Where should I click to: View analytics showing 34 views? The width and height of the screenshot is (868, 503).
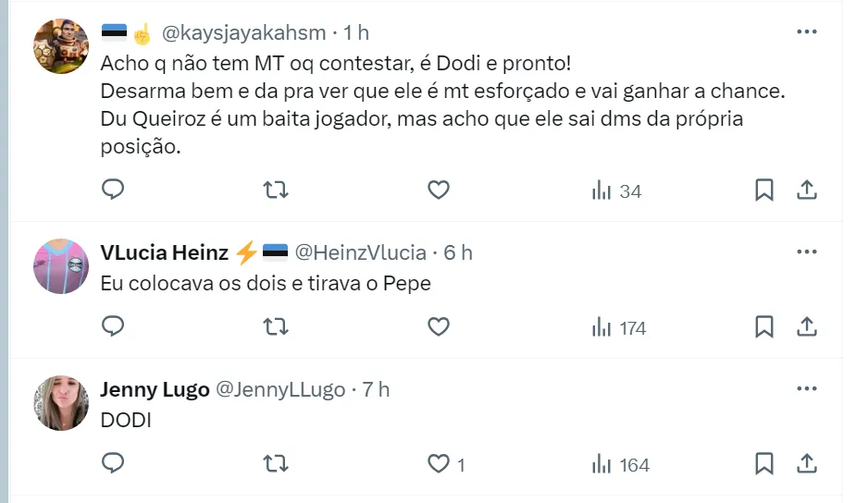pyautogui.click(x=617, y=191)
